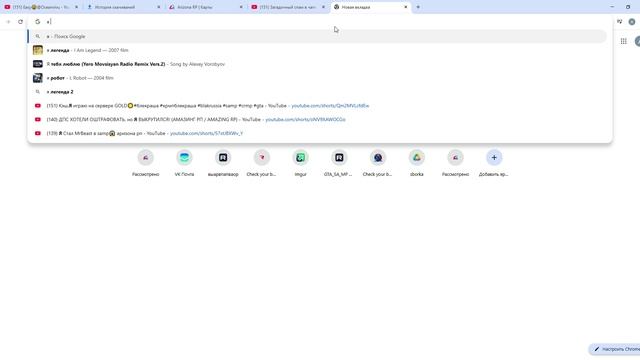Select the Новая вкладка tab
Viewport: 640px width, 360px height.
pos(371,7)
